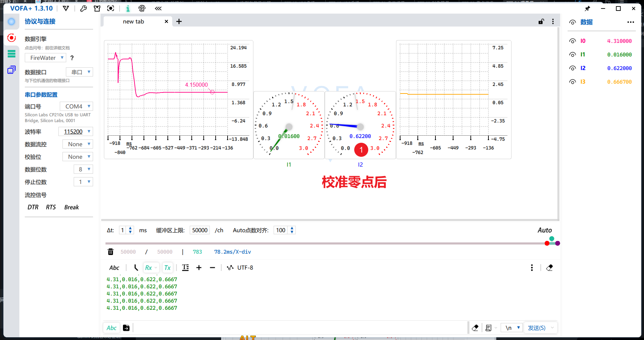Hide the I2 data channel
Image resolution: width=644 pixels, height=340 pixels.
click(573, 68)
